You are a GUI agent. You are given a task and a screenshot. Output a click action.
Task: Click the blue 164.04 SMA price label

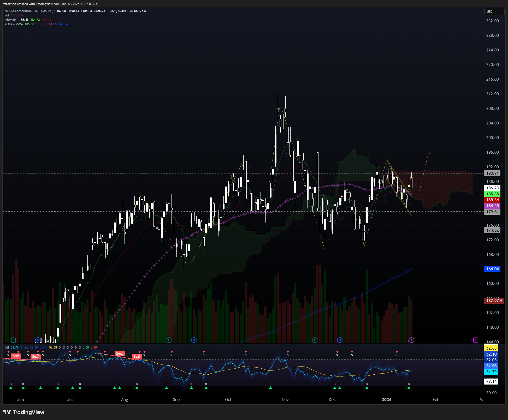[492, 269]
